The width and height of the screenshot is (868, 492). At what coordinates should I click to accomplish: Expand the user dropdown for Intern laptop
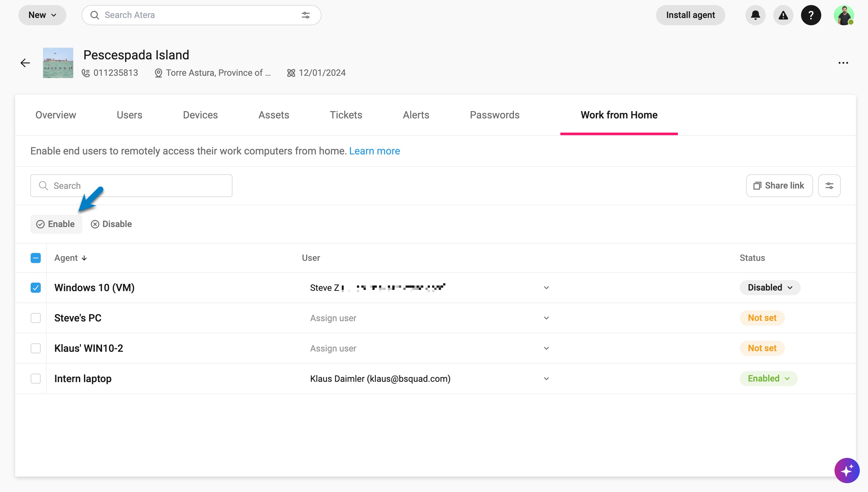click(546, 379)
